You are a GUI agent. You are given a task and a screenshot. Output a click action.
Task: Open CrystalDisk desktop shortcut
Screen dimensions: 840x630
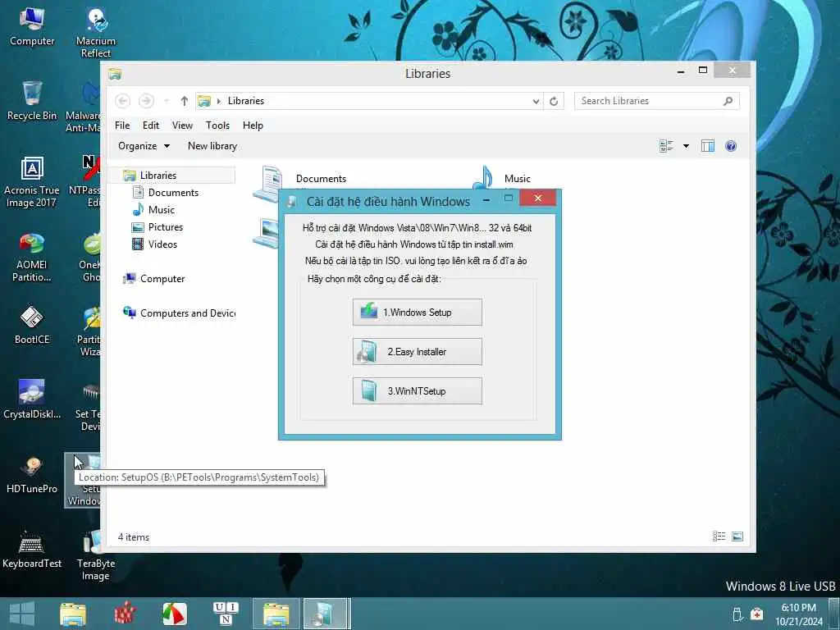pos(32,399)
